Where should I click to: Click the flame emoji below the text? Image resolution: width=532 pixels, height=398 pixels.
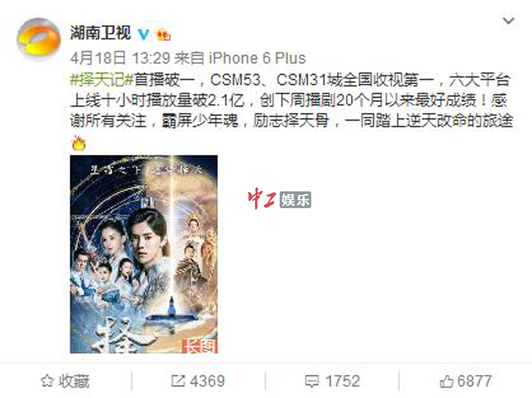coord(79,143)
